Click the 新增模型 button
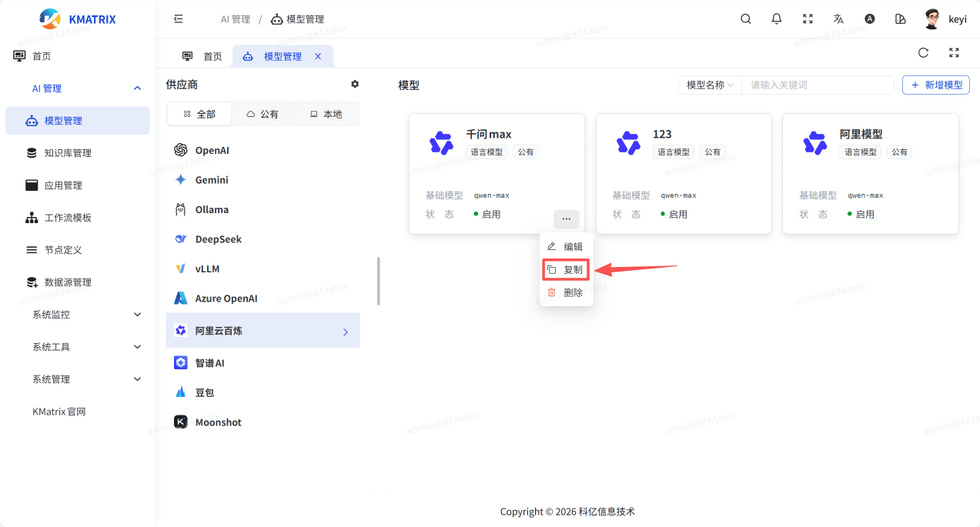 point(935,85)
